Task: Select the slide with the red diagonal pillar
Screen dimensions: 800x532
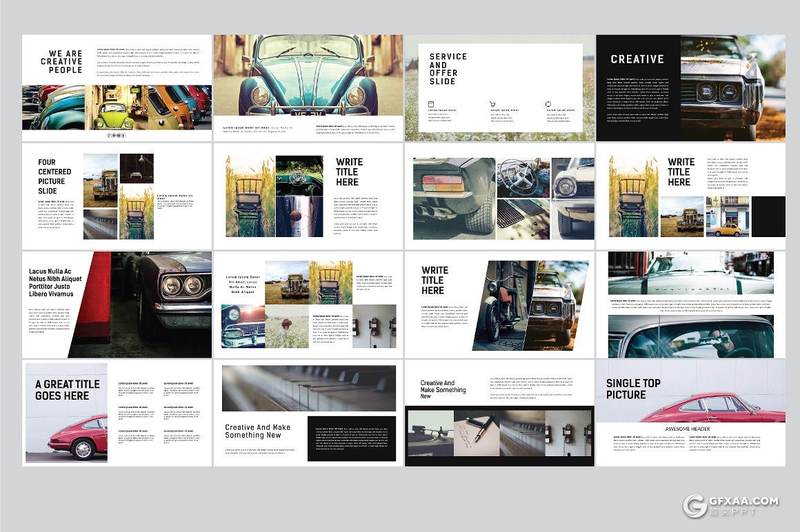Action: (117, 304)
